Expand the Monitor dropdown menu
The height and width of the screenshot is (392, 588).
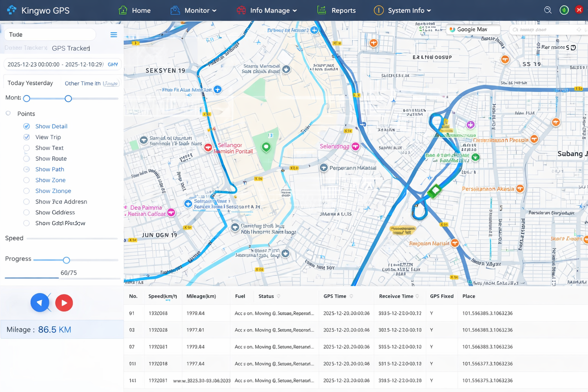[194, 11]
